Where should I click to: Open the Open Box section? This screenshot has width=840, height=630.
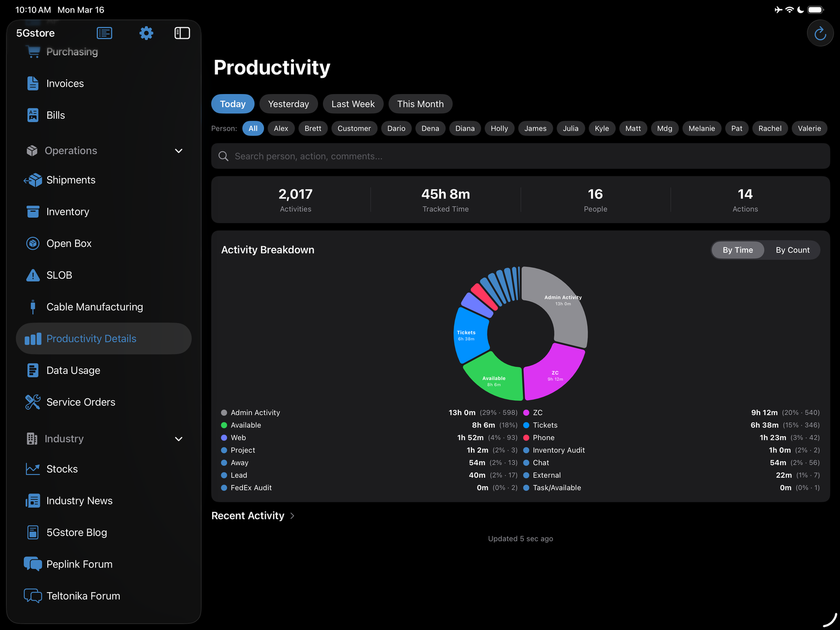68,243
